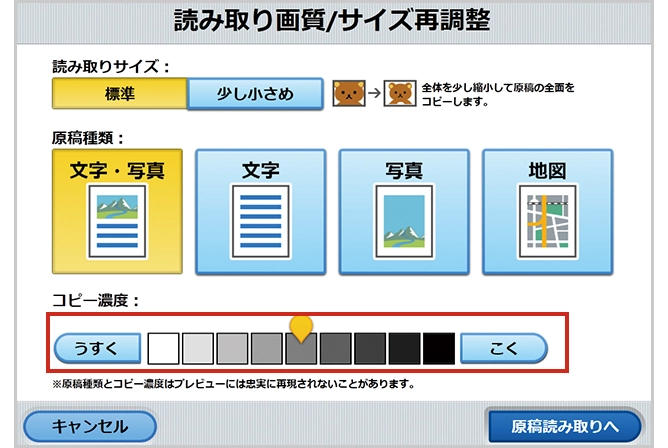The height and width of the screenshot is (448, 668).
Task: Click the うすく lighter density button
Action: 98,348
